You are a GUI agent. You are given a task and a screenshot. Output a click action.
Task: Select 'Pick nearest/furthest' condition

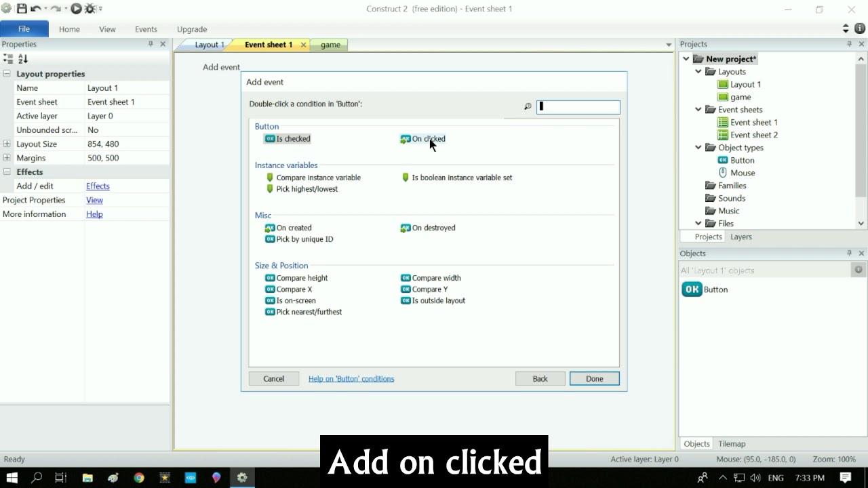[x=304, y=312]
